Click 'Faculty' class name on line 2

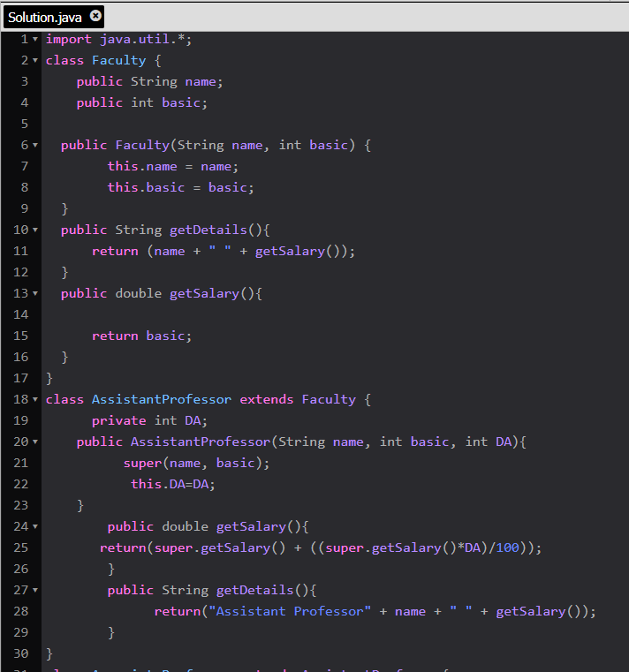click(x=119, y=60)
